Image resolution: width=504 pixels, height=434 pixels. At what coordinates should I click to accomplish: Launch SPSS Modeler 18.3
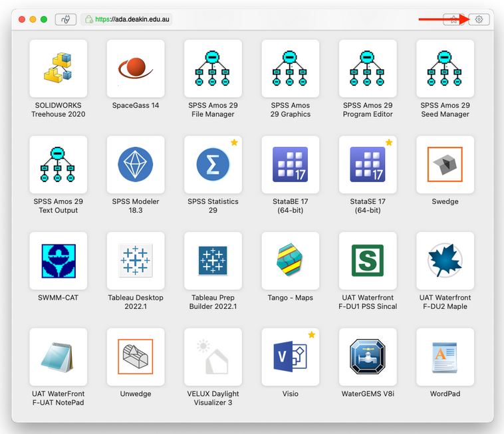pyautogui.click(x=136, y=164)
